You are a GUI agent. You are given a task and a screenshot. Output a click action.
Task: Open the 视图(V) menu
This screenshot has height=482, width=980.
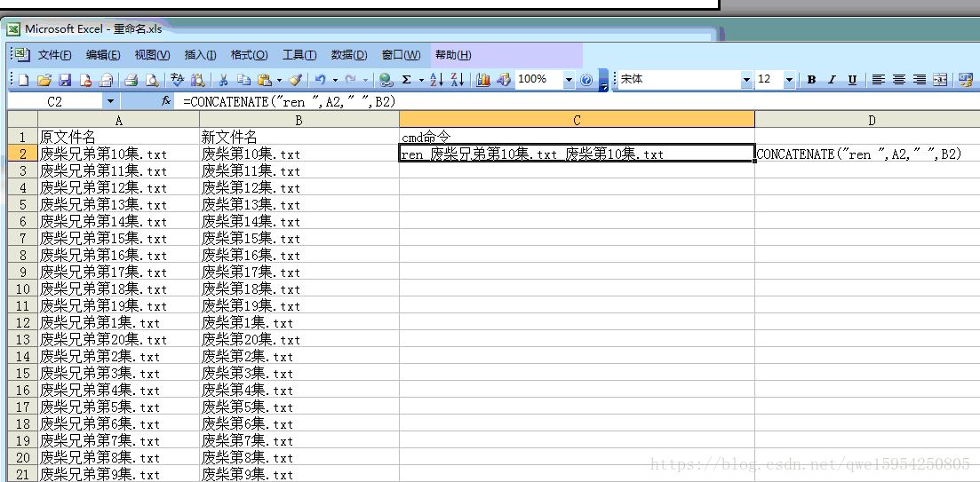153,55
